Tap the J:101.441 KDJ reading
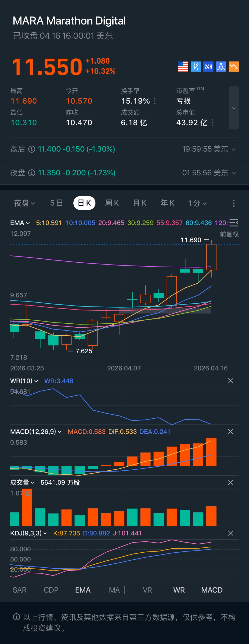 [127, 533]
